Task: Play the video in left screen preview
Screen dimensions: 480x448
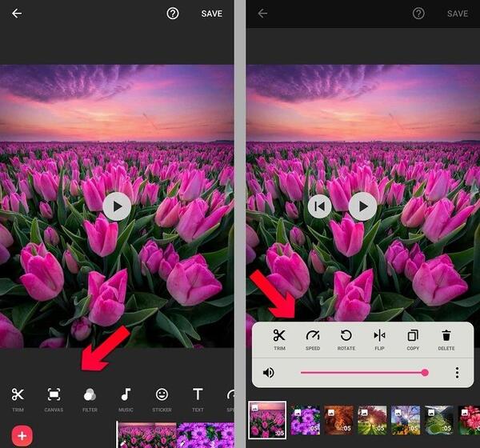Action: pyautogui.click(x=117, y=206)
